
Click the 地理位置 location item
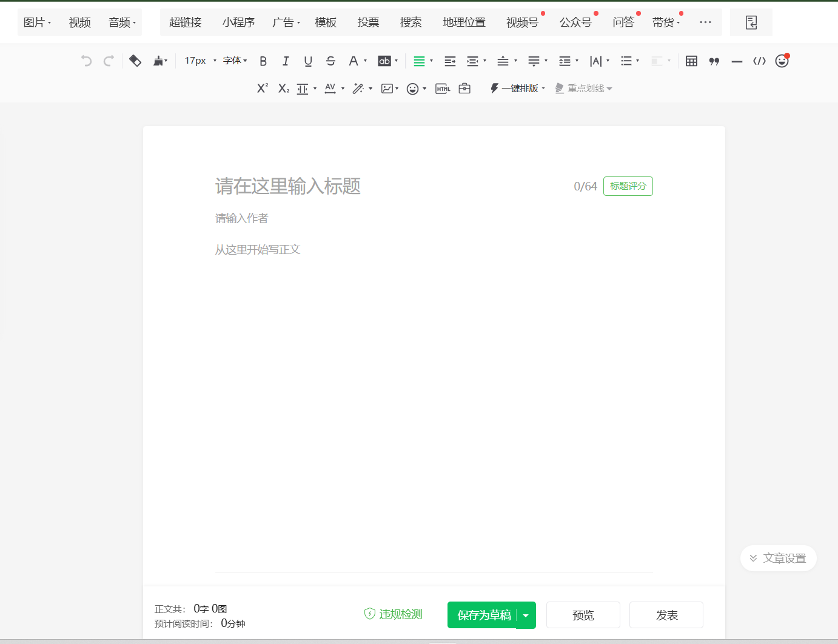point(464,22)
